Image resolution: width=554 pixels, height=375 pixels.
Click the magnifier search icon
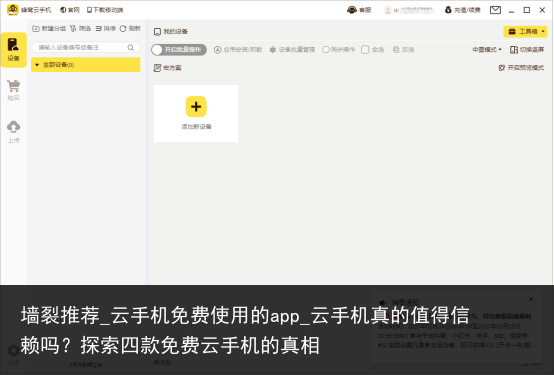tap(131, 47)
